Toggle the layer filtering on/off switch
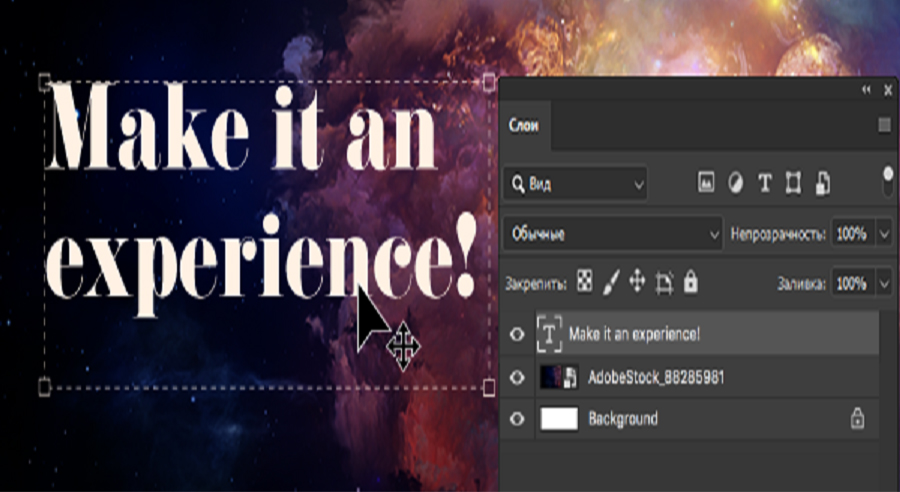This screenshot has height=492, width=900. 886,182
